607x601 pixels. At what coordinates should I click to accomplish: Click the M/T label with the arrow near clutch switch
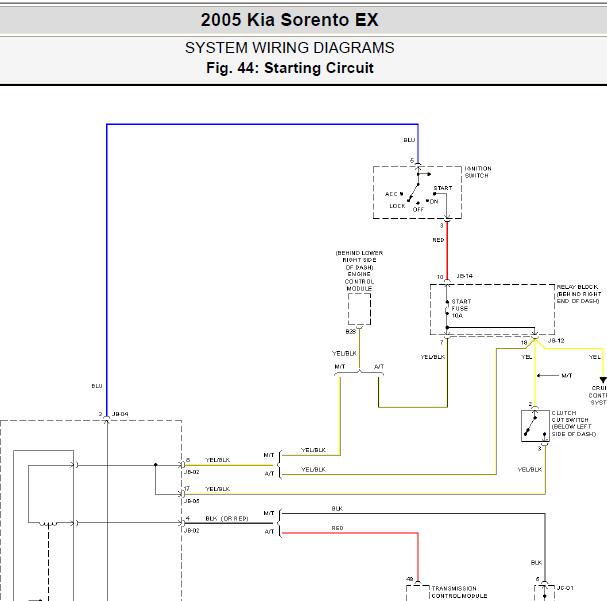(567, 375)
